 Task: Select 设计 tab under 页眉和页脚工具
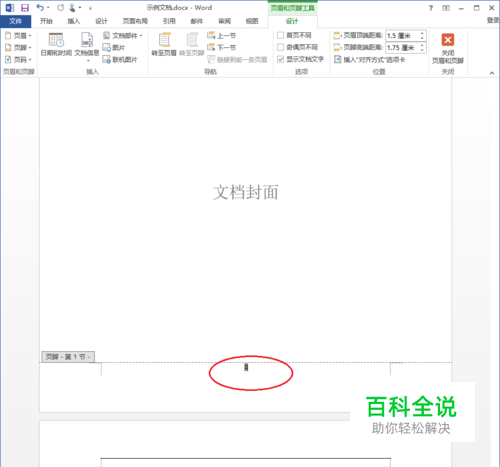click(x=292, y=21)
